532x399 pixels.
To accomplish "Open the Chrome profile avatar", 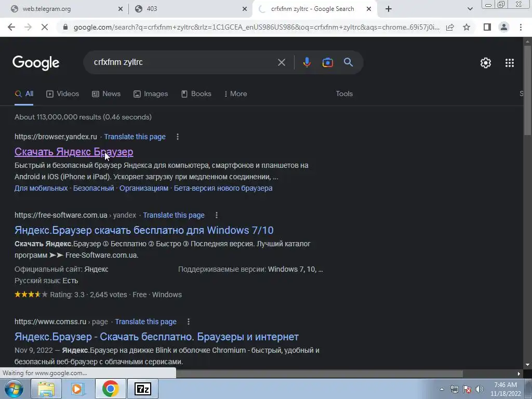I will click(x=504, y=27).
